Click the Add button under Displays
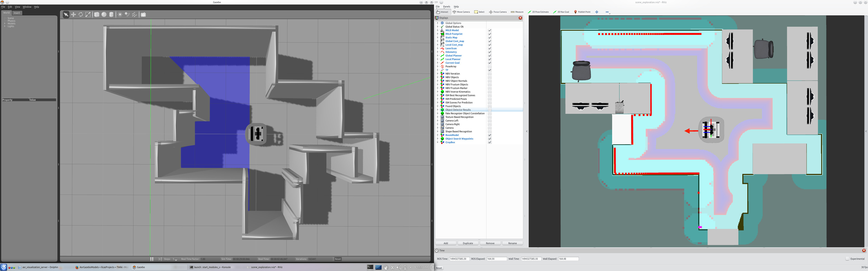 coord(446,243)
